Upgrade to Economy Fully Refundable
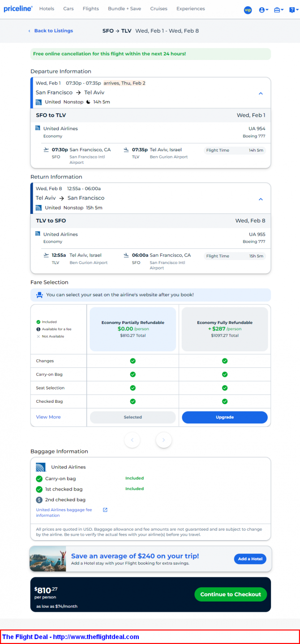This screenshot has width=300, height=644. [x=225, y=417]
